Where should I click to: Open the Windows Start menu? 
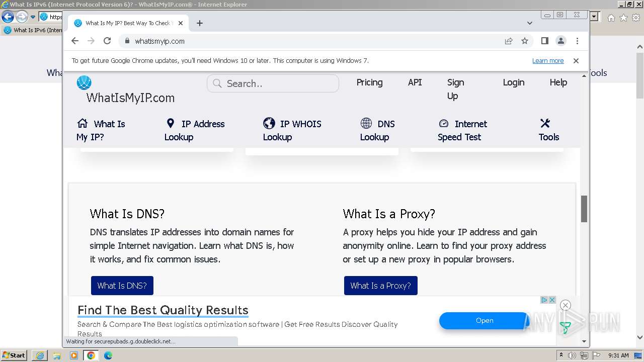[x=14, y=355]
